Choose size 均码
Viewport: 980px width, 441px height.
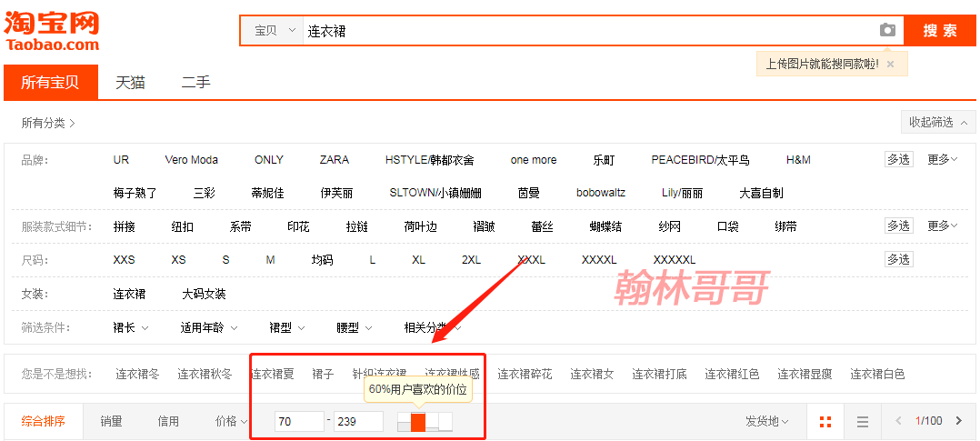coord(322,259)
